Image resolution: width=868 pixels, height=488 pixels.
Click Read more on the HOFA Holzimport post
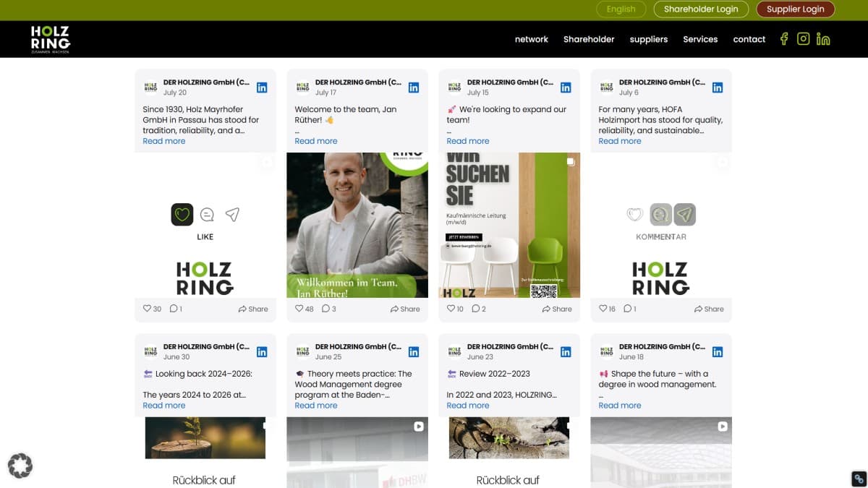coord(620,141)
